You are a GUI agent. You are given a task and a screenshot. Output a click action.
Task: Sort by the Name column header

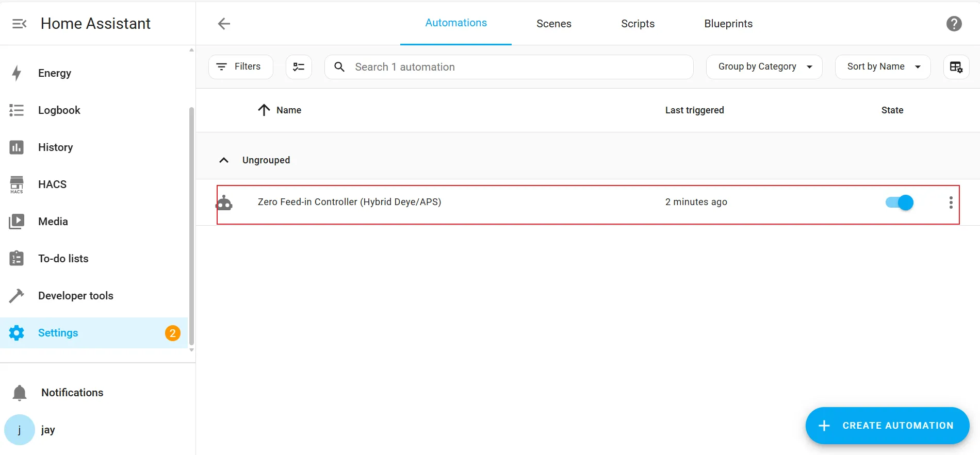[288, 110]
